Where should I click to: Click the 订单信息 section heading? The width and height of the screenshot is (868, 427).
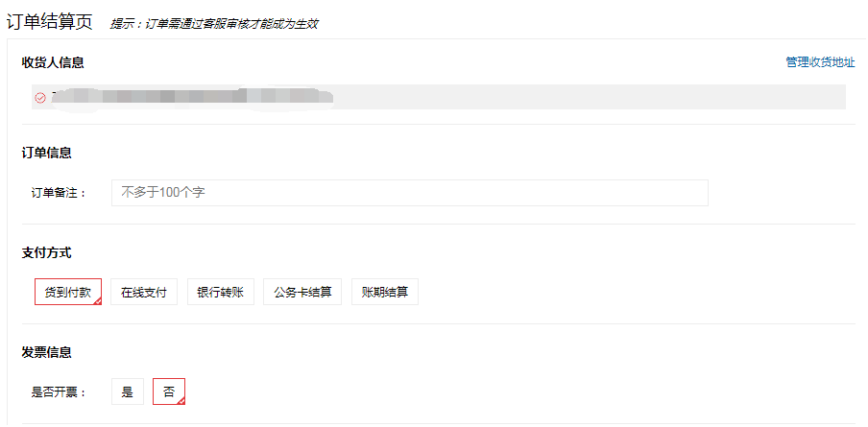pos(46,153)
